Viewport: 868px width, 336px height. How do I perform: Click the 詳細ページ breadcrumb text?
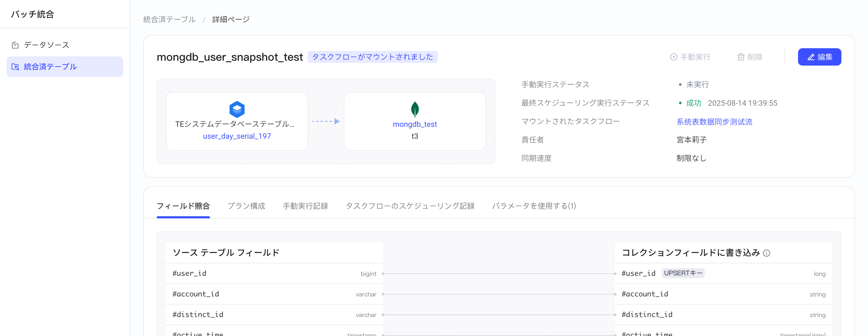[231, 20]
